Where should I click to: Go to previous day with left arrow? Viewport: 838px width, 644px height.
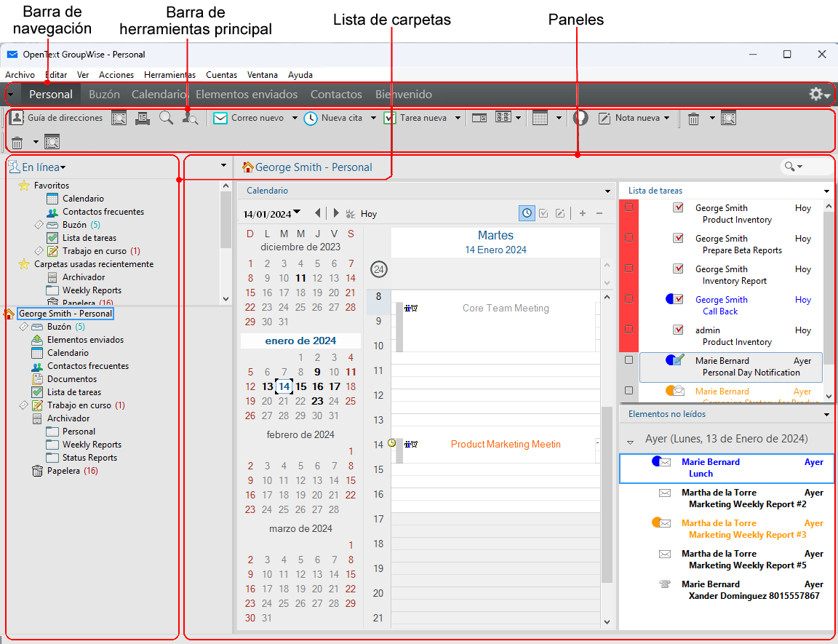[x=318, y=213]
